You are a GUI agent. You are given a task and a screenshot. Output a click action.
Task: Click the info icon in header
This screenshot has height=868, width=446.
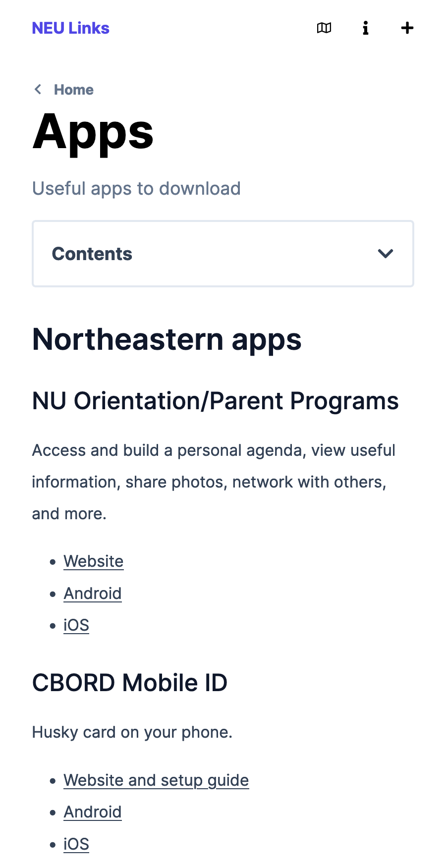(365, 28)
